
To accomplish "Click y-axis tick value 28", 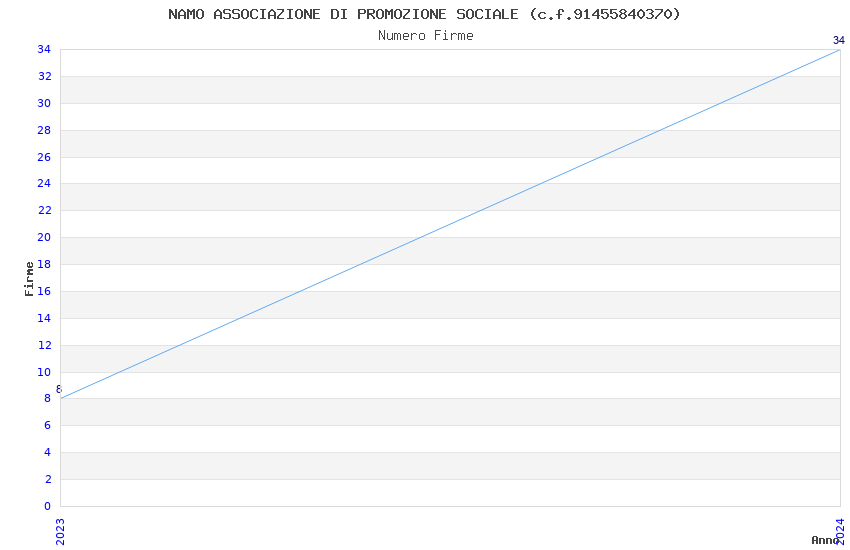I will tap(44, 130).
